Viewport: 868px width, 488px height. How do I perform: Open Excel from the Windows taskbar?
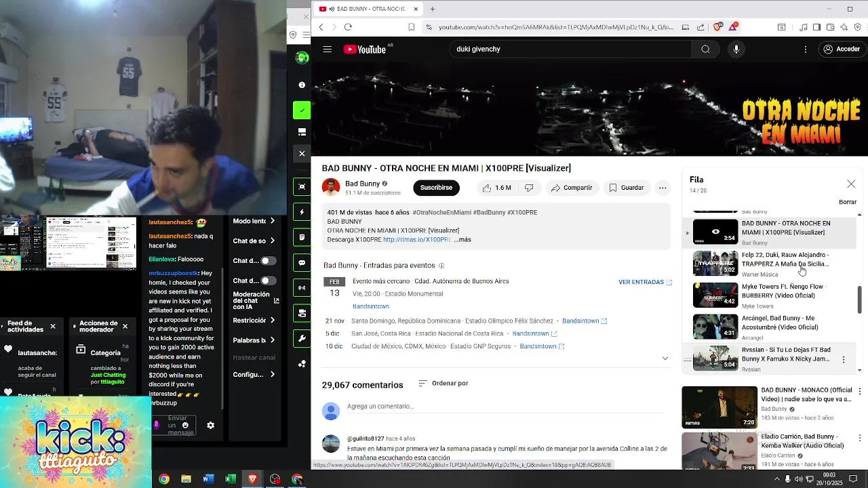(231, 479)
